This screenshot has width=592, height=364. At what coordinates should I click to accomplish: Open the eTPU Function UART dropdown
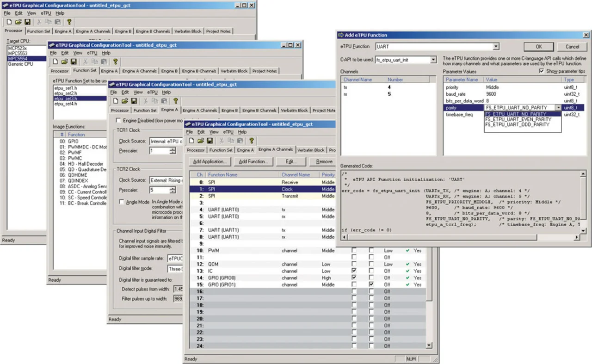click(x=496, y=46)
